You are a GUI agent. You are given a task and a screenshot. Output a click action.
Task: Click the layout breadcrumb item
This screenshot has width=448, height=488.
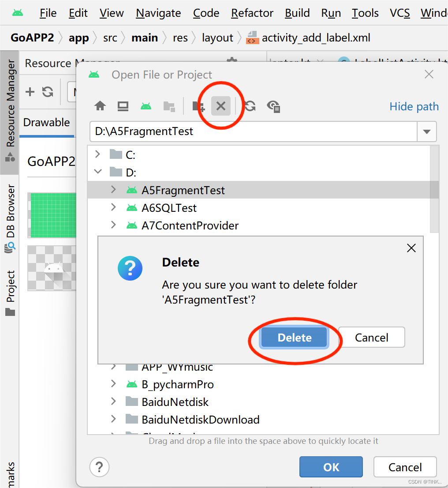click(x=217, y=38)
